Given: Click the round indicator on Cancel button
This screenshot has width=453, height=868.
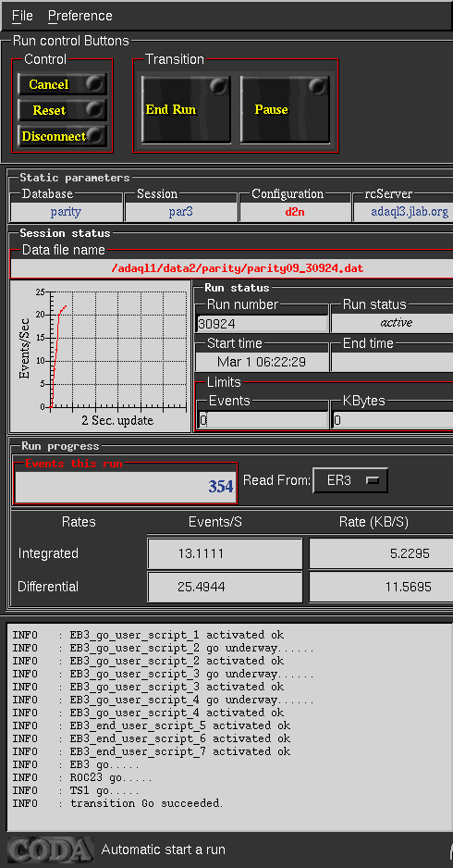Looking at the screenshot, I should (x=95, y=84).
